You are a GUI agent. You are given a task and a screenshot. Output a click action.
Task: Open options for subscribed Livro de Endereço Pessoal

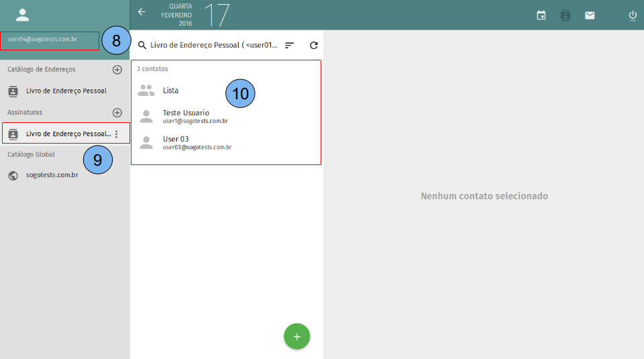point(117,134)
